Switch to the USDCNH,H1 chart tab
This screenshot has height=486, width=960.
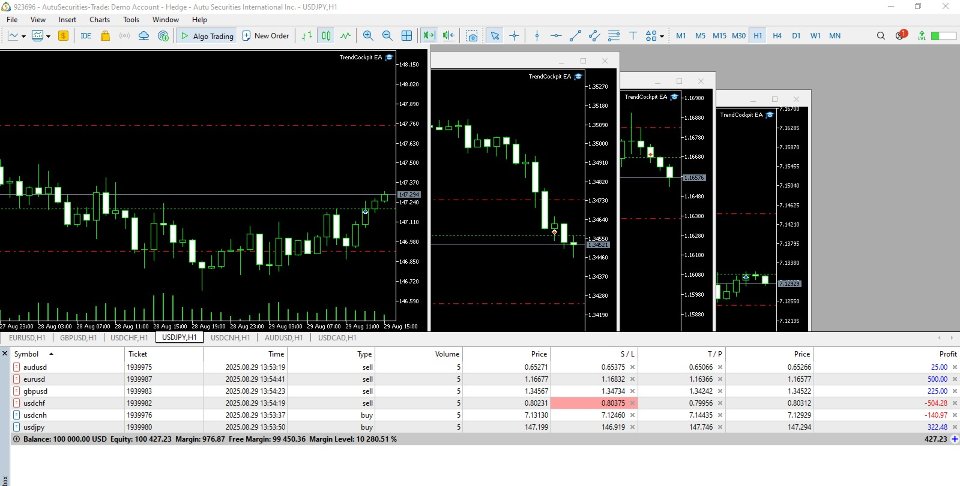[230, 337]
